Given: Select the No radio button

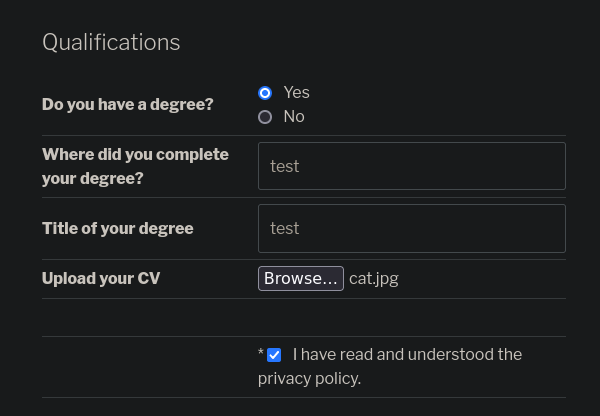Looking at the screenshot, I should pyautogui.click(x=265, y=117).
